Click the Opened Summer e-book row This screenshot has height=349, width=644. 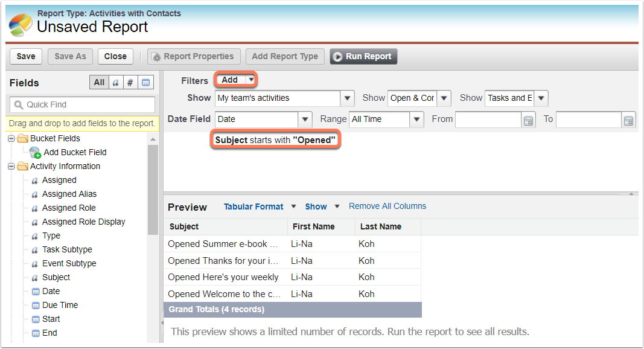coord(293,244)
